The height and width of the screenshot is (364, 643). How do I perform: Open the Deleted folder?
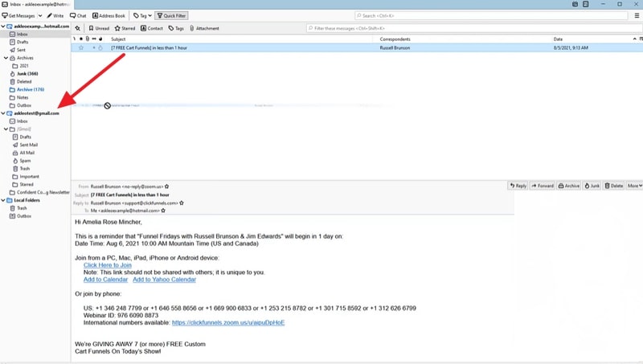[24, 82]
